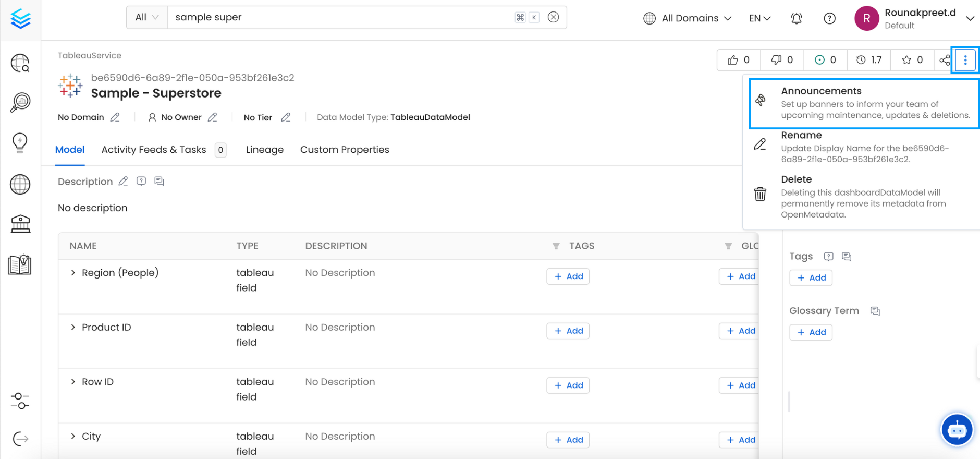Open Settings sliders icon in sidebar
The image size is (980, 459).
(x=20, y=401)
